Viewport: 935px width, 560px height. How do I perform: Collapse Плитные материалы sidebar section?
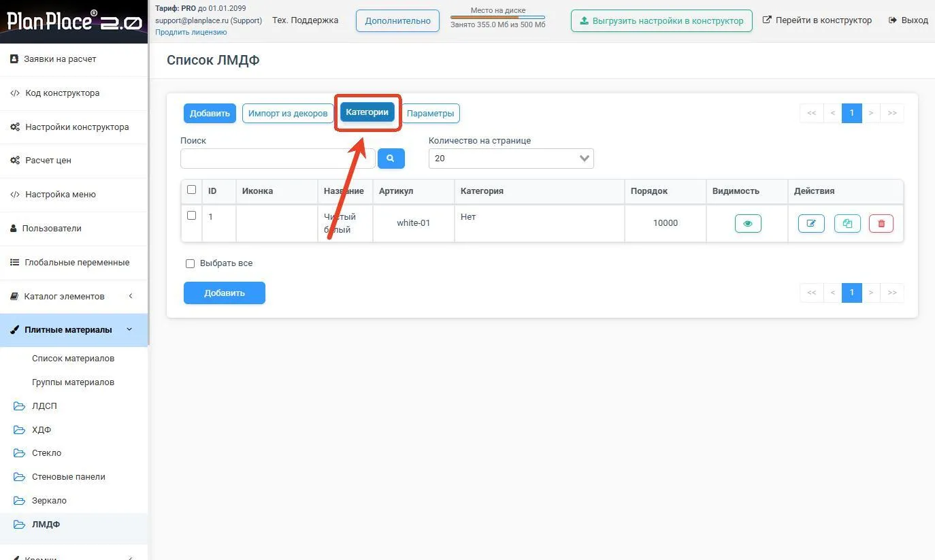coord(73,330)
